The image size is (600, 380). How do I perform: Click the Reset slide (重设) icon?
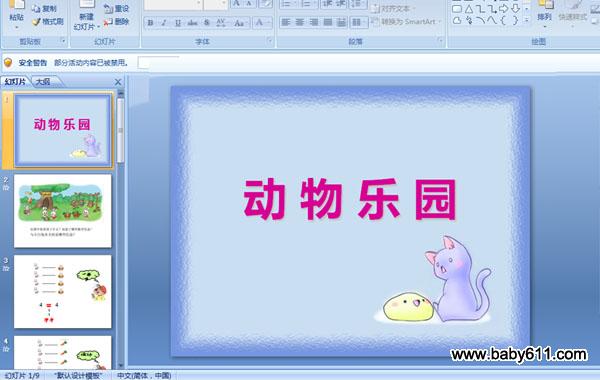(108, 8)
